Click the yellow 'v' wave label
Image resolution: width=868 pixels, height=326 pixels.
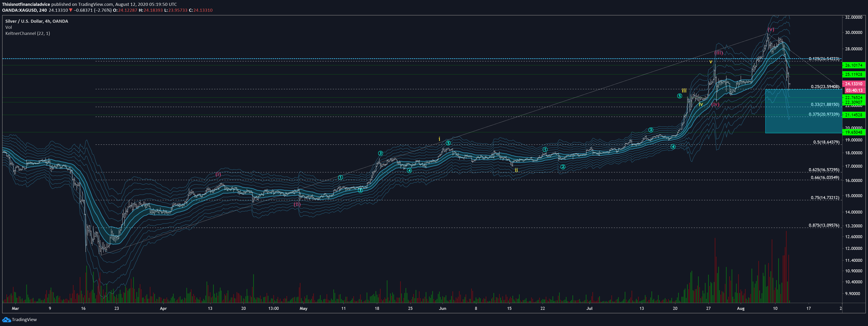pos(711,62)
